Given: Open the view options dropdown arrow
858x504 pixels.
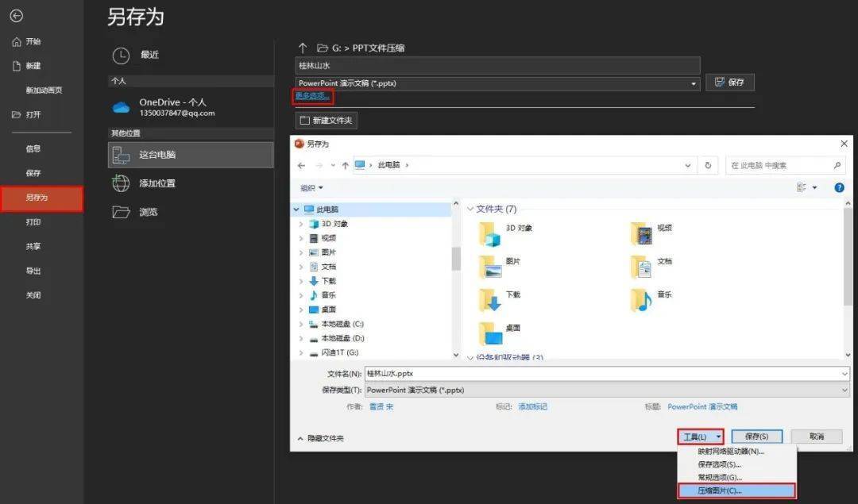Looking at the screenshot, I should tap(815, 188).
